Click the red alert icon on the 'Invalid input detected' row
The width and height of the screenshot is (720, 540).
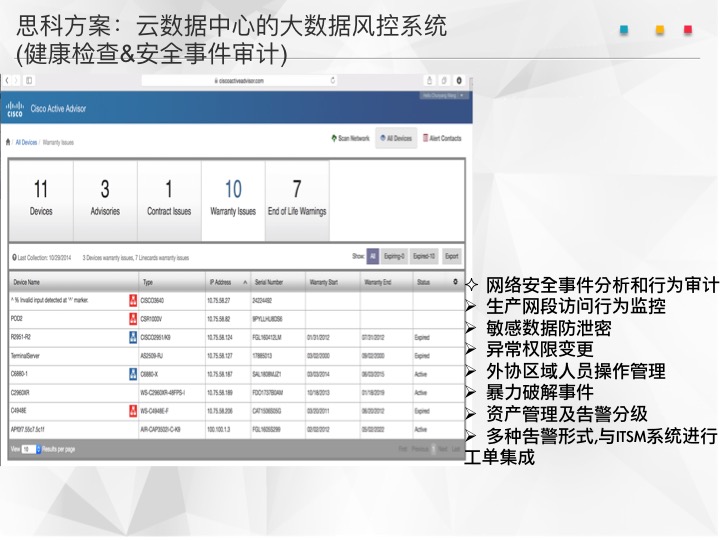point(133,300)
